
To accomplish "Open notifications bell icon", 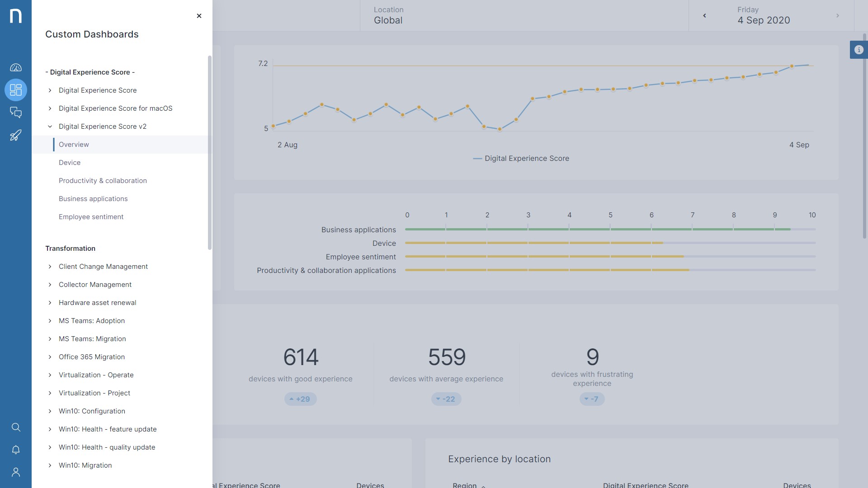I will (16, 450).
